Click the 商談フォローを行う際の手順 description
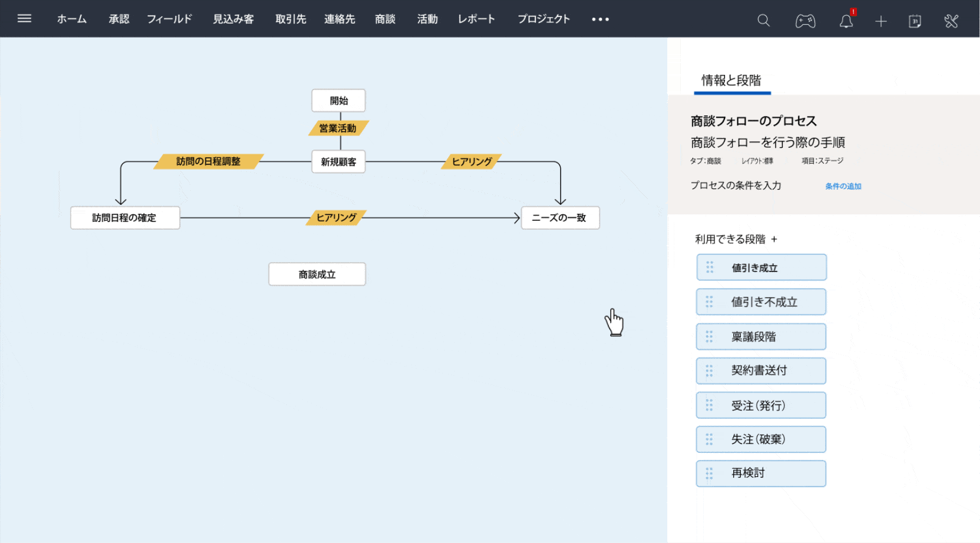Screen dimensions: 980x543 768,143
